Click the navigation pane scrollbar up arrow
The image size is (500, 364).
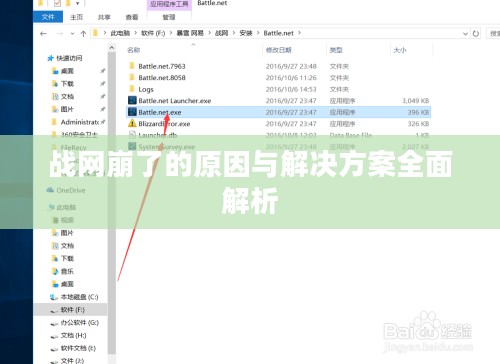coord(112,48)
